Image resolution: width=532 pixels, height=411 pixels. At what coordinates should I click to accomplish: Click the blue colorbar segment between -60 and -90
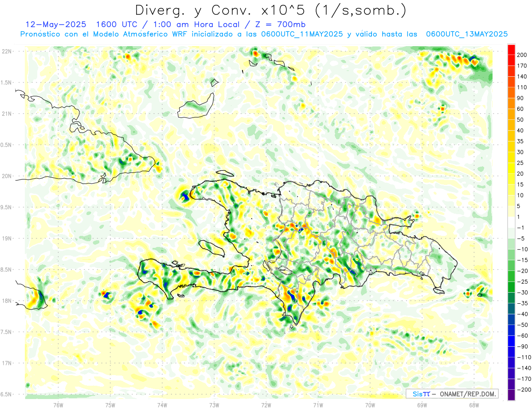point(511,341)
